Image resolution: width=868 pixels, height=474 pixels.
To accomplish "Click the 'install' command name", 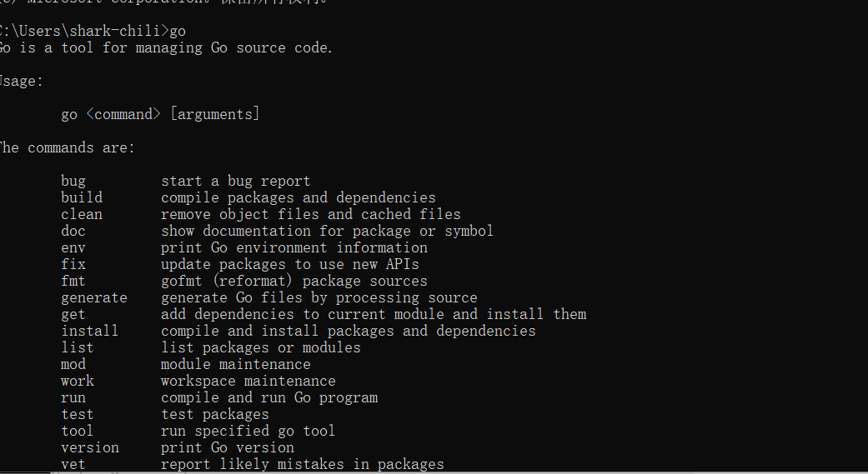I will tap(90, 331).
